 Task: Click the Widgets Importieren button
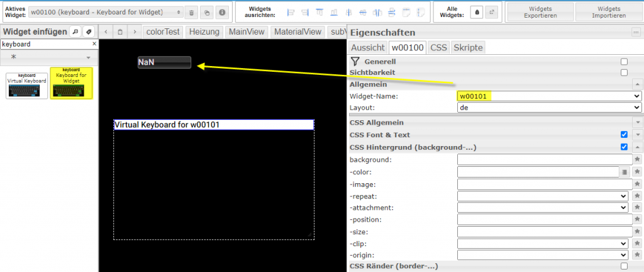tap(608, 12)
